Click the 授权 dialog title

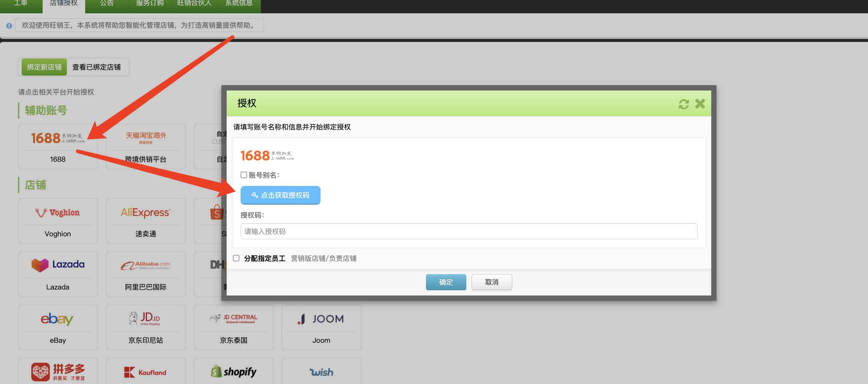(247, 103)
